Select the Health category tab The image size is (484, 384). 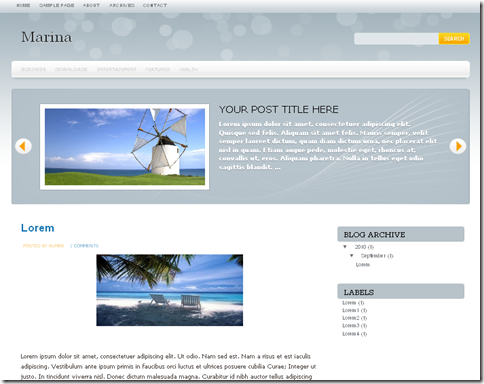[x=188, y=69]
